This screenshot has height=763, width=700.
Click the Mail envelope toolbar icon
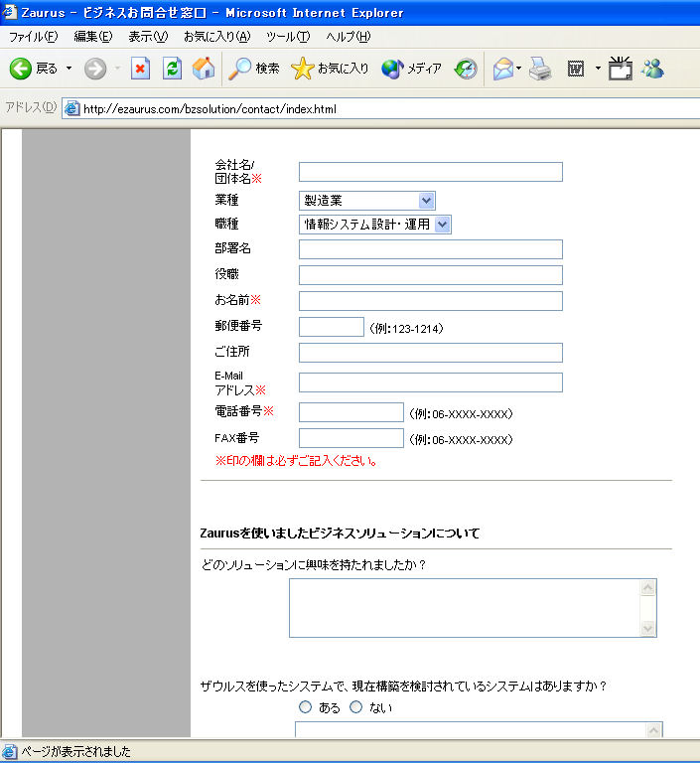(503, 69)
